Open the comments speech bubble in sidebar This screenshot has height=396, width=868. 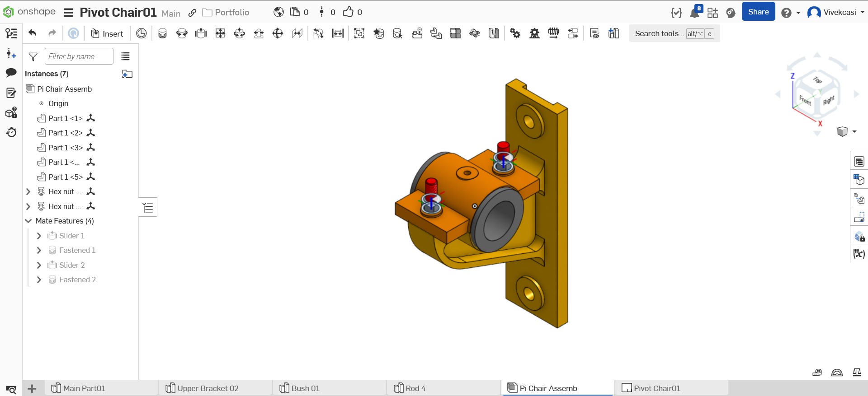coord(11,73)
